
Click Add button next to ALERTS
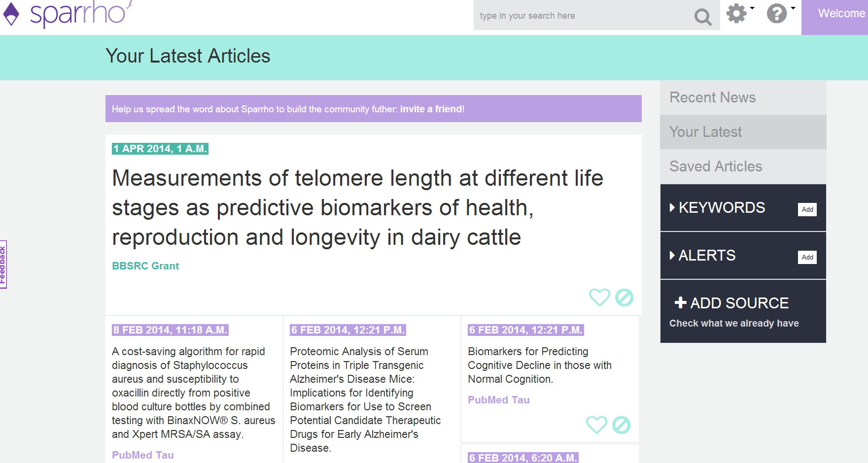(x=807, y=257)
